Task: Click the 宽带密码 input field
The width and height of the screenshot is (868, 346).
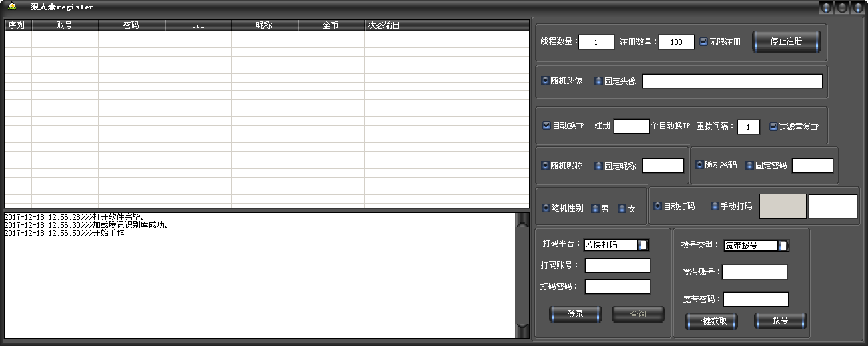Action: pos(756,299)
